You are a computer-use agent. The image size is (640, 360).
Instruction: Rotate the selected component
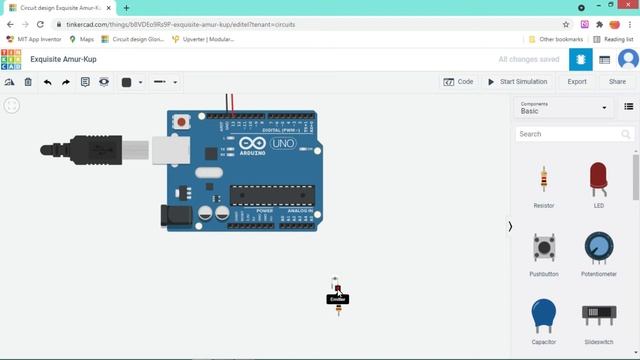(x=9, y=82)
